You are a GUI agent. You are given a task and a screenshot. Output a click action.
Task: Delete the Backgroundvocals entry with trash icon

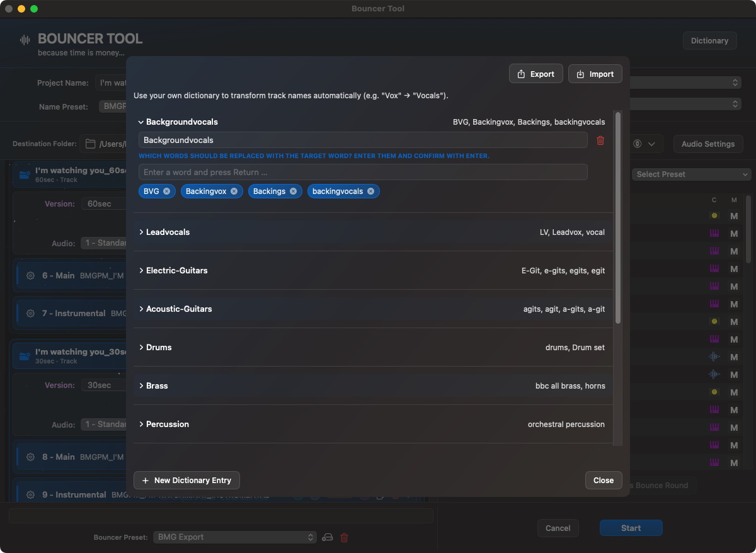[x=600, y=140]
